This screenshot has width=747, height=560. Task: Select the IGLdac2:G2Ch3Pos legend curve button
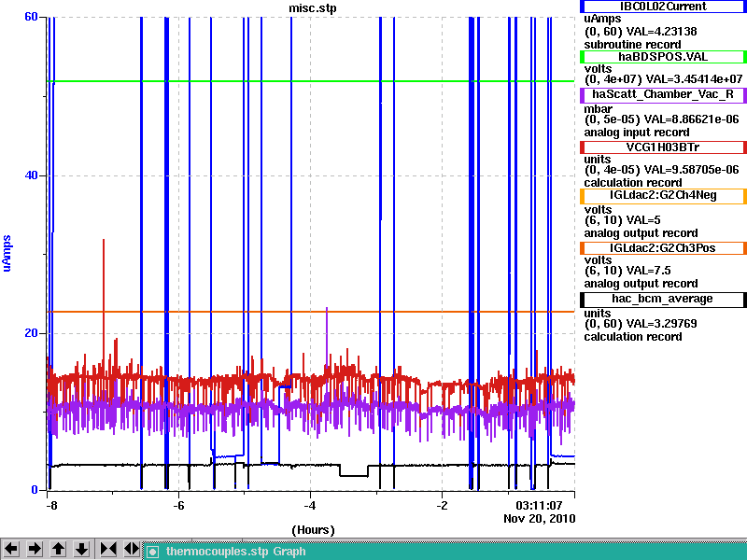point(663,248)
